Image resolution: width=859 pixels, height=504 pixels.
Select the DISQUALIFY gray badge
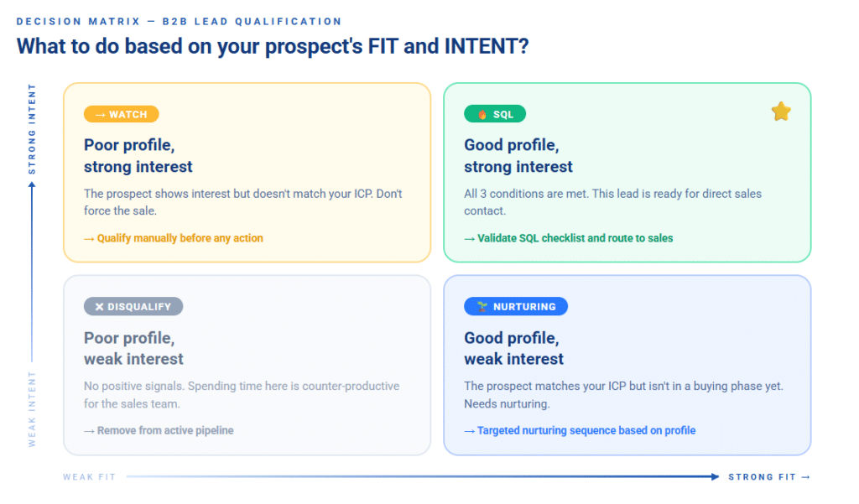click(133, 307)
